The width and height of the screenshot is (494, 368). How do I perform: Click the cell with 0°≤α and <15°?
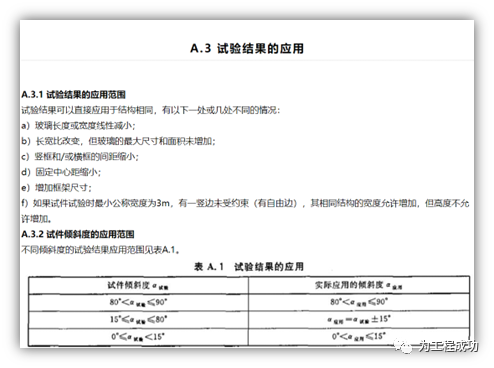click(x=138, y=337)
